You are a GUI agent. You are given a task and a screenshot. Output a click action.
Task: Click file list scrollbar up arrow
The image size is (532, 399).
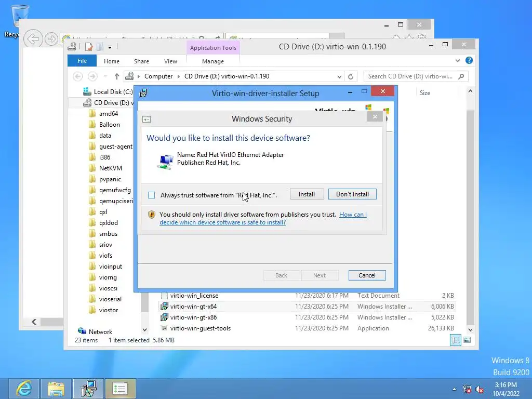(x=470, y=91)
